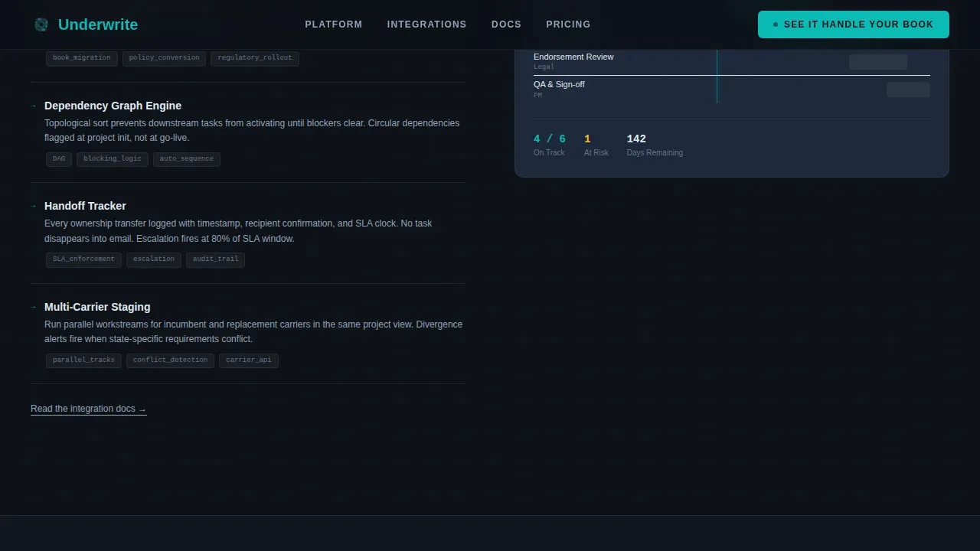Go to the Integrations nav item

pos(426,24)
